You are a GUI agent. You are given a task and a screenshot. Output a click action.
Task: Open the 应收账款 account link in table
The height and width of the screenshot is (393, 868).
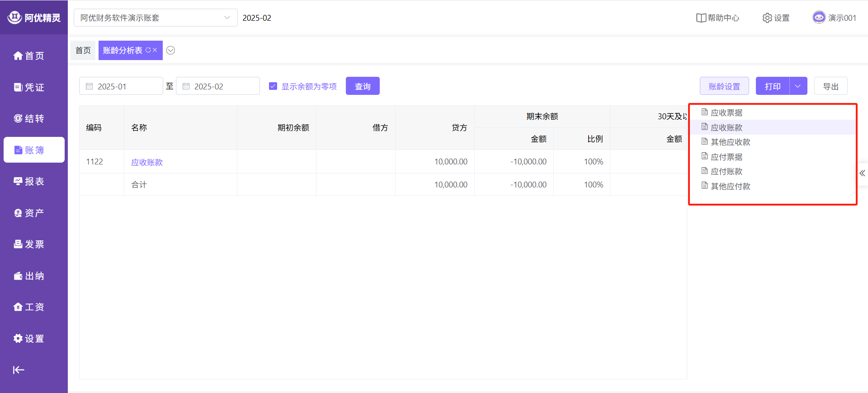[x=147, y=162]
